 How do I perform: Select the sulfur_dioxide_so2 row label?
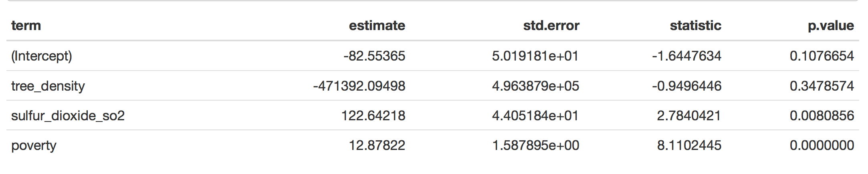pyautogui.click(x=68, y=115)
